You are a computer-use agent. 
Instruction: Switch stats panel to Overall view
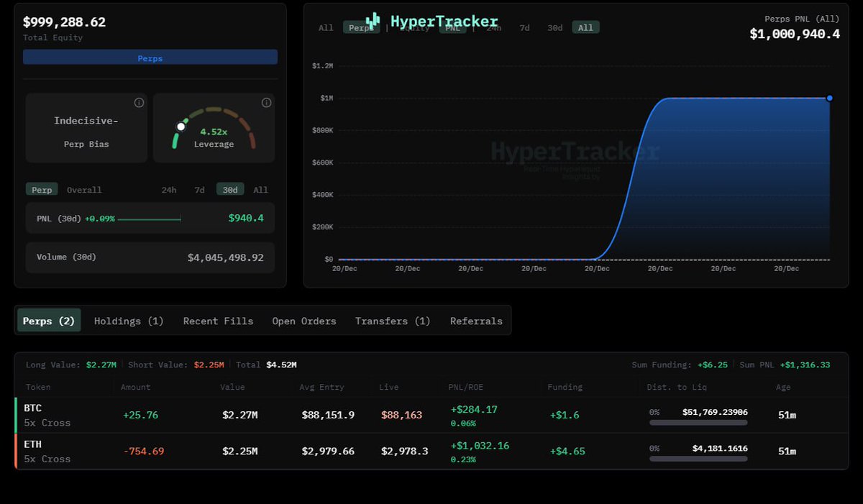coord(84,190)
